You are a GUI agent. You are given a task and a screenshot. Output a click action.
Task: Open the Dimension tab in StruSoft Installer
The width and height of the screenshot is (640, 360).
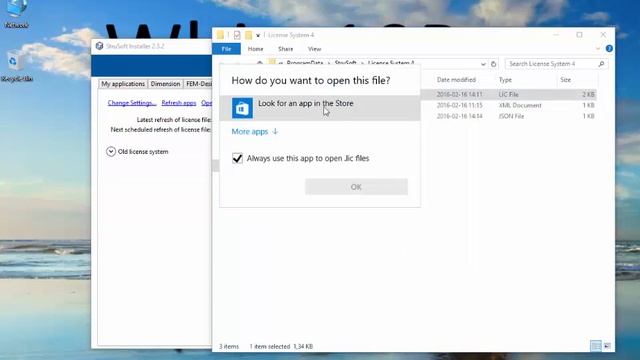[x=165, y=84]
